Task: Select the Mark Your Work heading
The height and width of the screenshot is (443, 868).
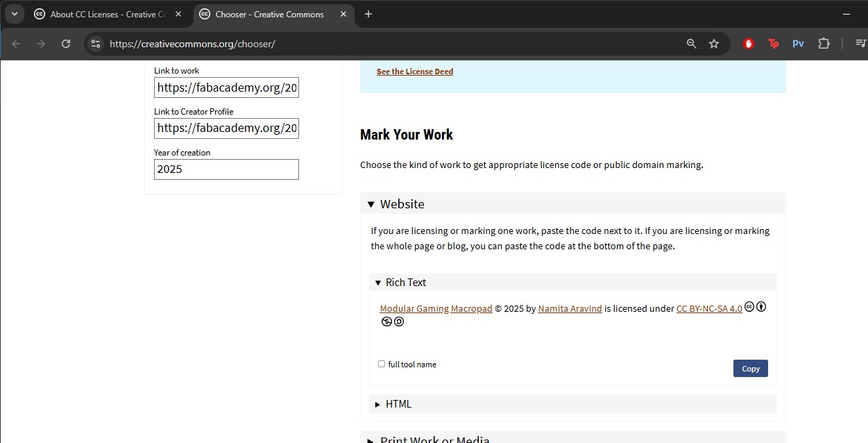Action: pyautogui.click(x=407, y=135)
